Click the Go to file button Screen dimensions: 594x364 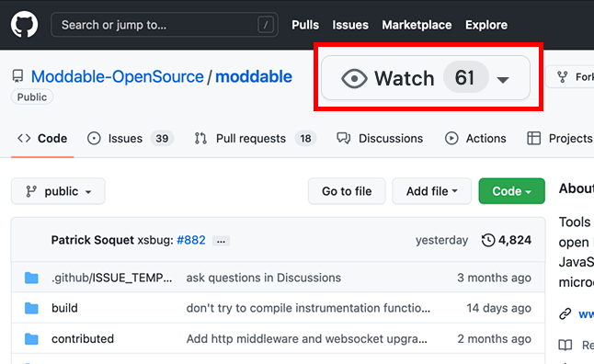[x=347, y=191]
